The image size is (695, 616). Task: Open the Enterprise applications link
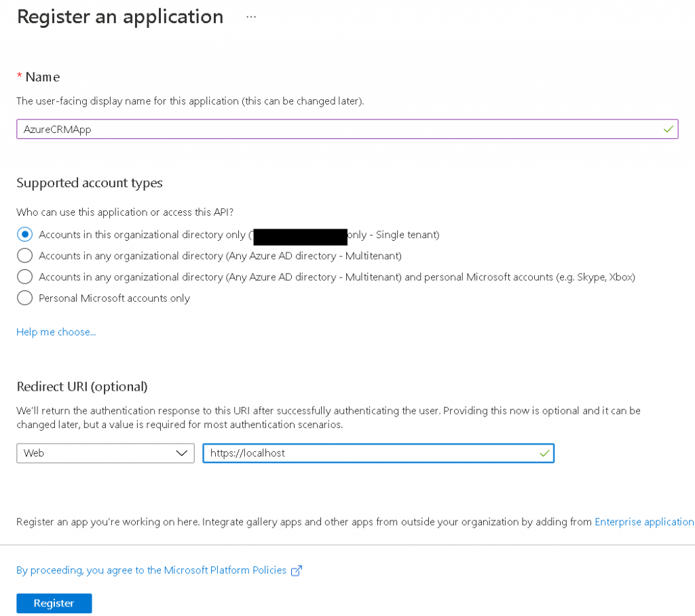643,522
